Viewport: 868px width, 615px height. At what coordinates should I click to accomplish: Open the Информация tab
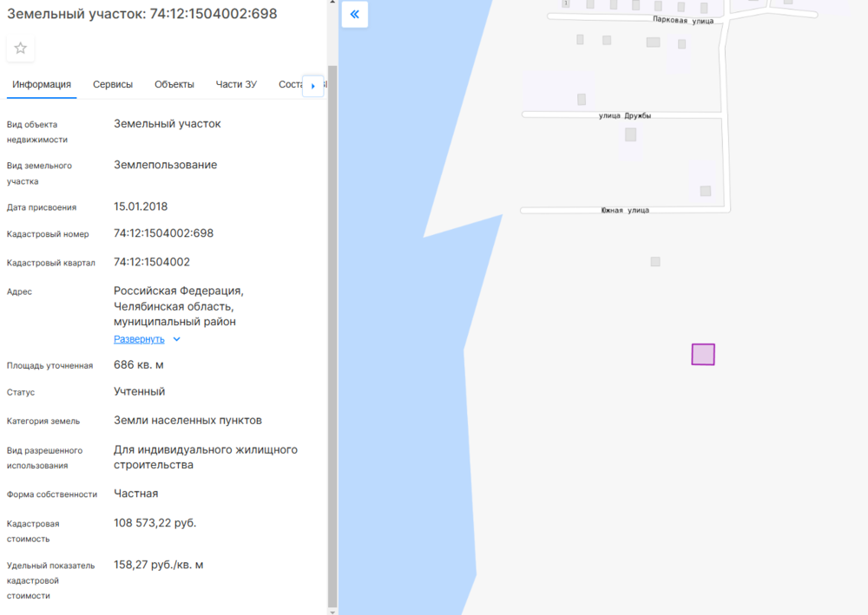[42, 84]
